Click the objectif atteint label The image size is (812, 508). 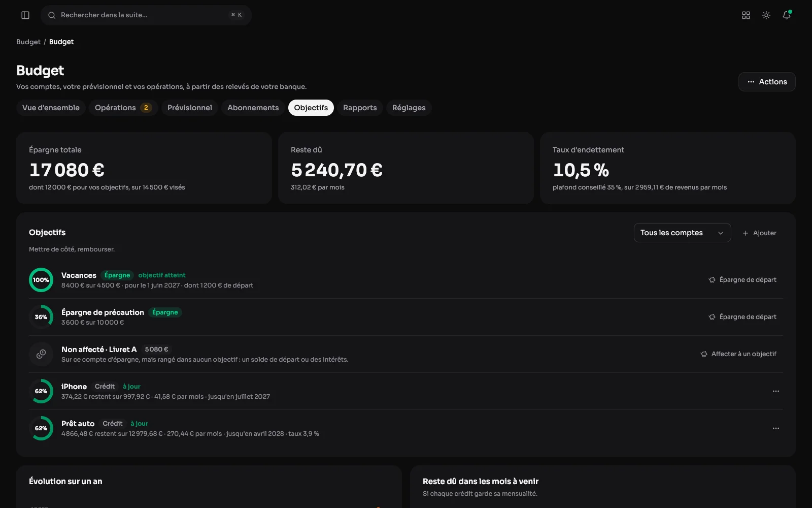[x=162, y=275]
